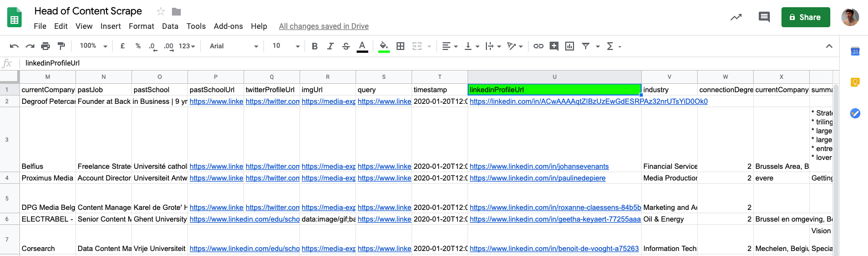
Task: Open font size 10 dropdown
Action: 286,46
